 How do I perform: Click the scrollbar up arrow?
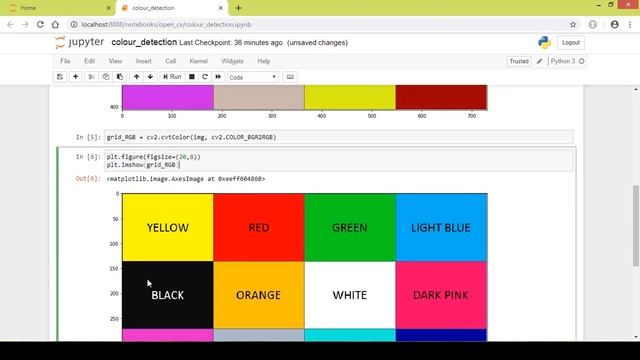click(x=636, y=89)
